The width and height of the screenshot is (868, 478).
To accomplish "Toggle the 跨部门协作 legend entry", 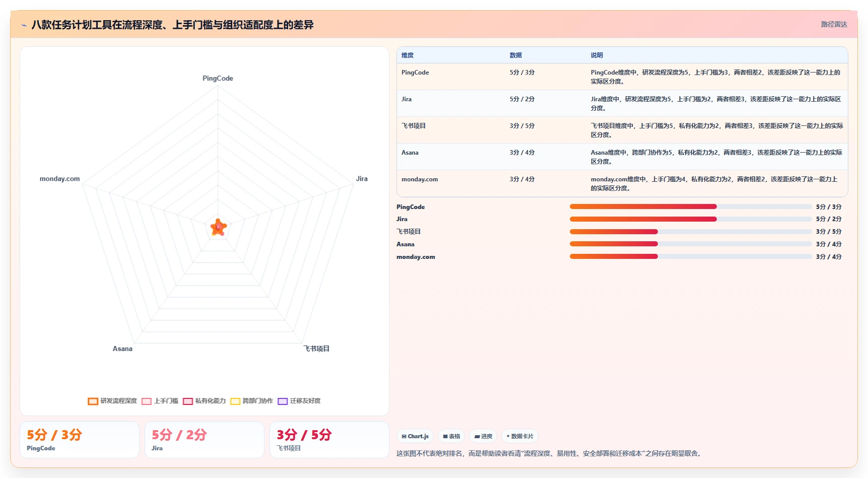I will (x=252, y=401).
